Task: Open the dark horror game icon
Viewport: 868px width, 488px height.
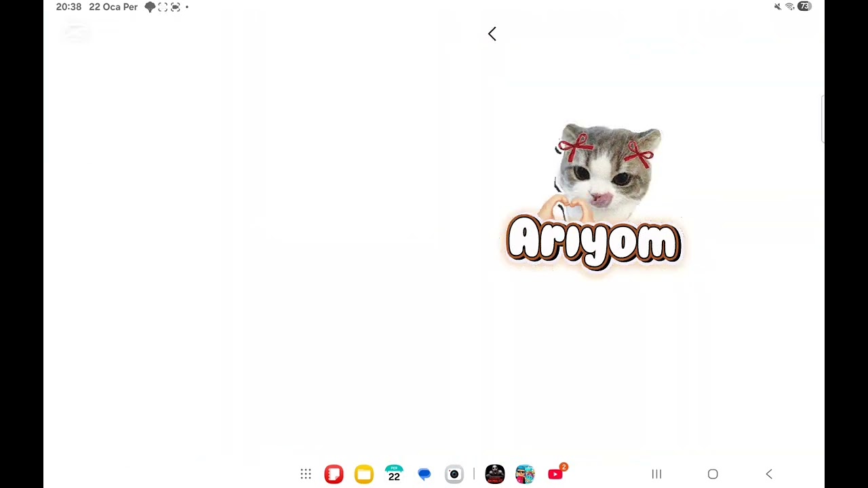Action: pyautogui.click(x=495, y=474)
